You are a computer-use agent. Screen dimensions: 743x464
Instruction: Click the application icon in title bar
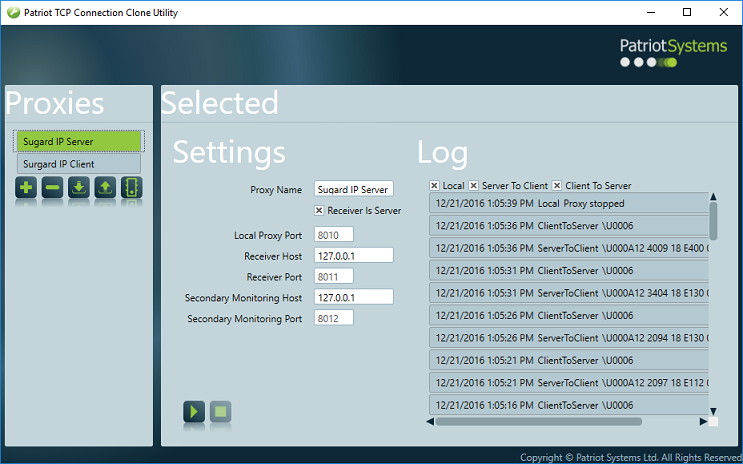click(13, 12)
